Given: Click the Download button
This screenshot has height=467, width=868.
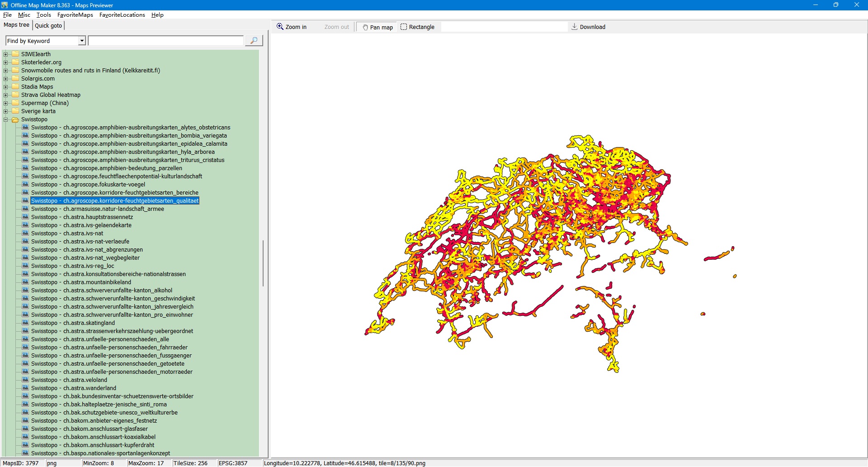Looking at the screenshot, I should [588, 27].
